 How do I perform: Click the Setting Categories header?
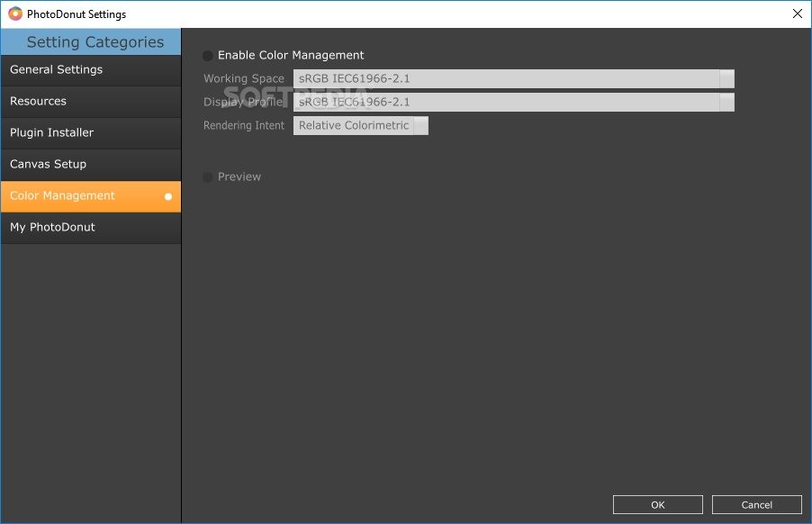coord(91,41)
